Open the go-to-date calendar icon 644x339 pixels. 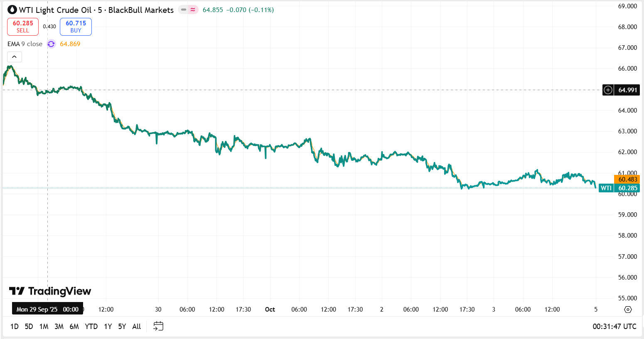[x=158, y=326]
